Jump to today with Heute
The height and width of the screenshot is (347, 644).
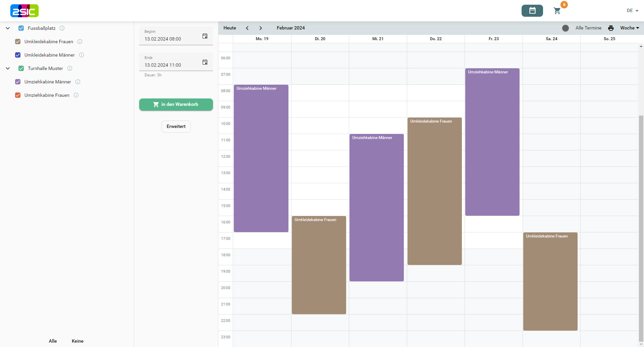(230, 28)
